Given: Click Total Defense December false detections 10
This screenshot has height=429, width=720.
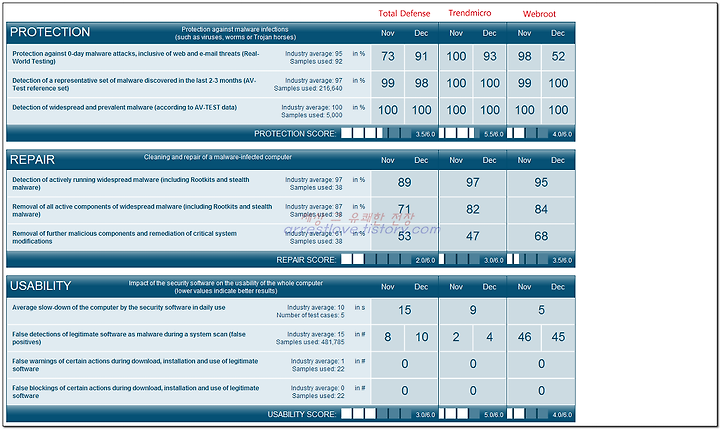Looking at the screenshot, I should coord(421,337).
